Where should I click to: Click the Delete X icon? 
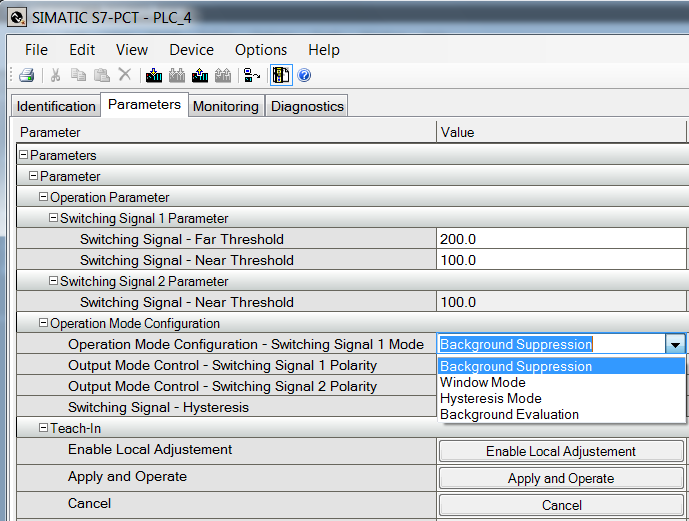coord(125,75)
